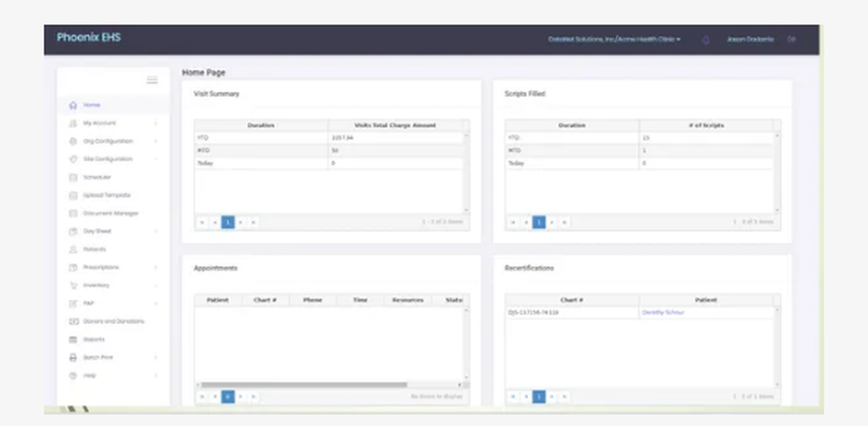The height and width of the screenshot is (426, 868).
Task: Open Patients in the sidebar menu
Action: [94, 250]
